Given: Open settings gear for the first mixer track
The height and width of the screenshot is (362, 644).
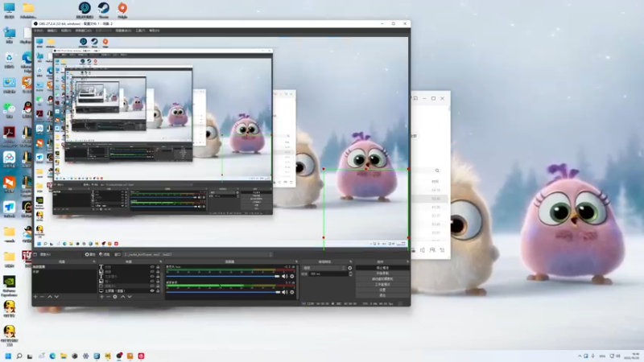Looking at the screenshot, I should 292,276.
